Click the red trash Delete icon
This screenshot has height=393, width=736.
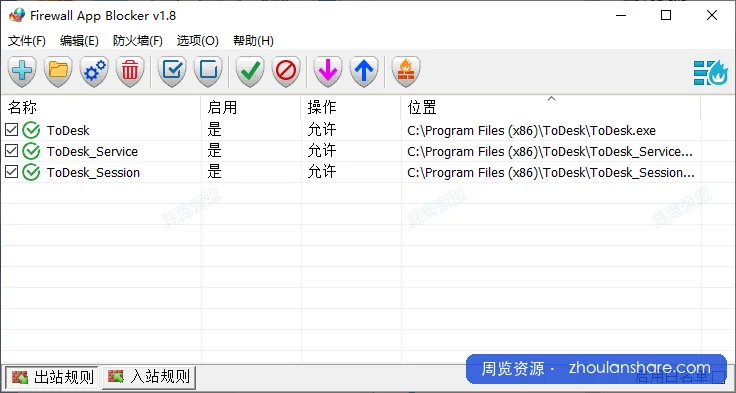(130, 71)
